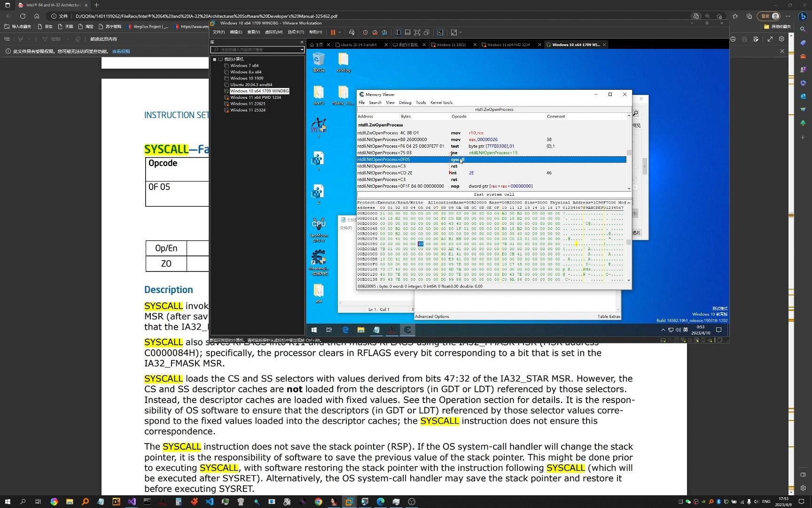
Task: Open Vergilius Project bookmark
Action: click(x=148, y=27)
